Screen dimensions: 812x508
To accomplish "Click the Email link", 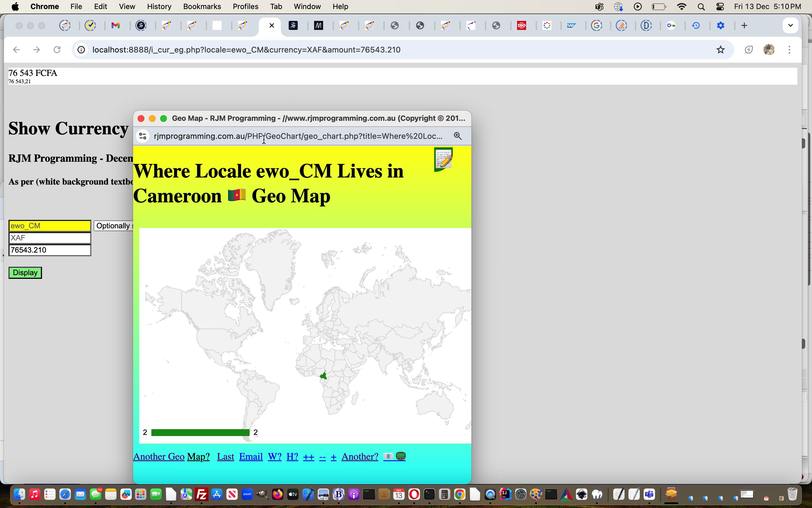I will [251, 457].
